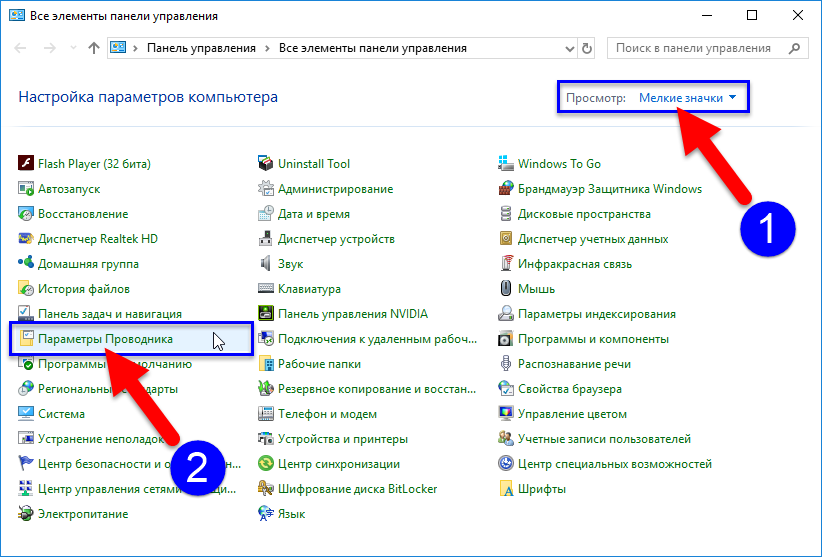Click the Панель управления NVIDIA icon
Image resolution: width=822 pixels, height=557 pixels.
(x=266, y=314)
